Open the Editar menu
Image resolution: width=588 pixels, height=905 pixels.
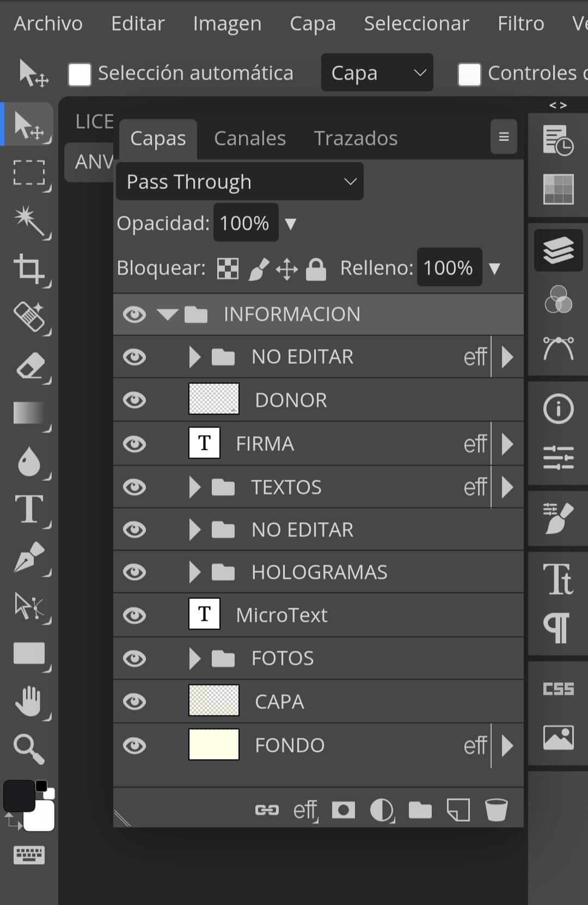138,23
